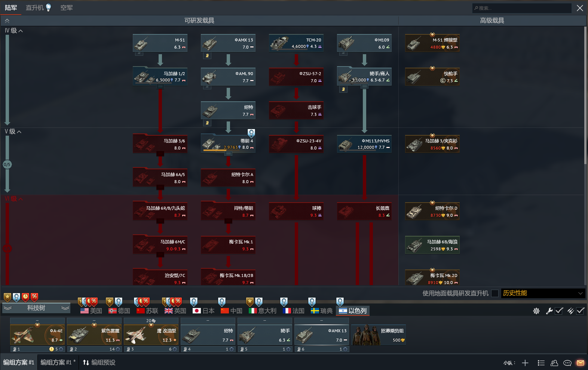
Task: Open the 编组方案 #1 * preset tab
Action: tap(58, 363)
